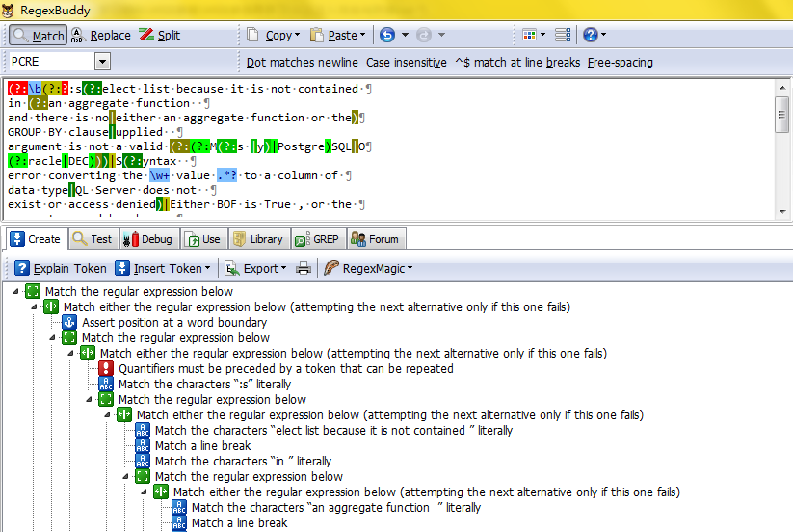Viewport: 793px width, 532px height.
Task: Select 'Match the characters ":s" literally' row
Action: click(204, 384)
